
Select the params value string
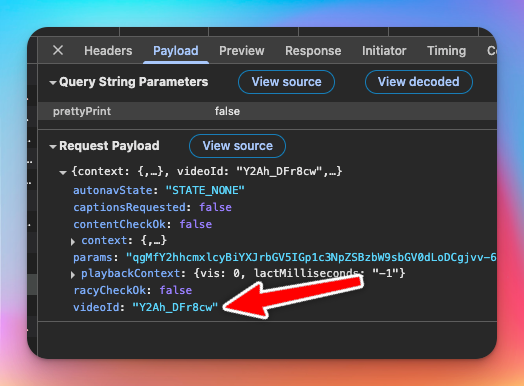coord(311,257)
